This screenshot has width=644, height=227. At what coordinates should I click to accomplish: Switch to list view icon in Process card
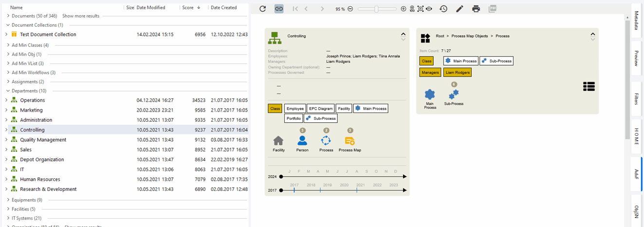click(x=589, y=86)
